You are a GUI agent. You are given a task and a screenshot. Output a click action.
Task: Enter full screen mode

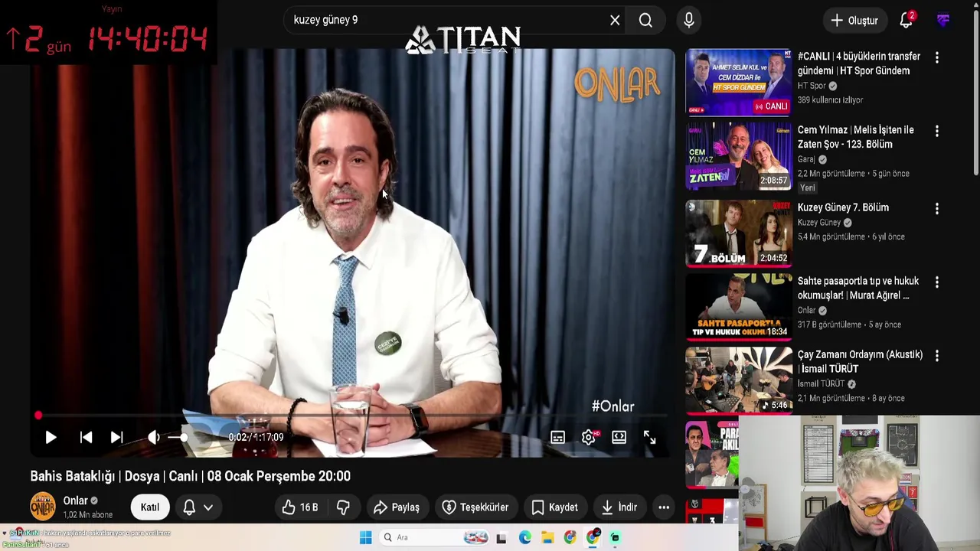649,438
